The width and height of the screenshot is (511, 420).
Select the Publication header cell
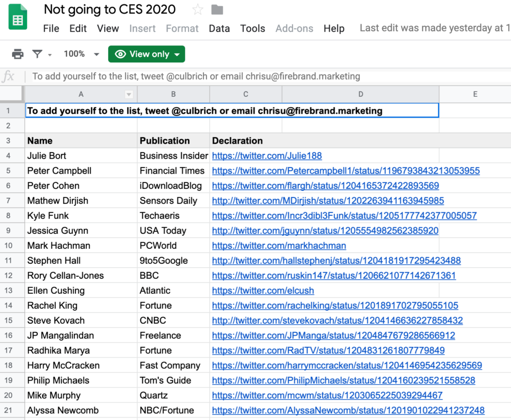click(173, 141)
